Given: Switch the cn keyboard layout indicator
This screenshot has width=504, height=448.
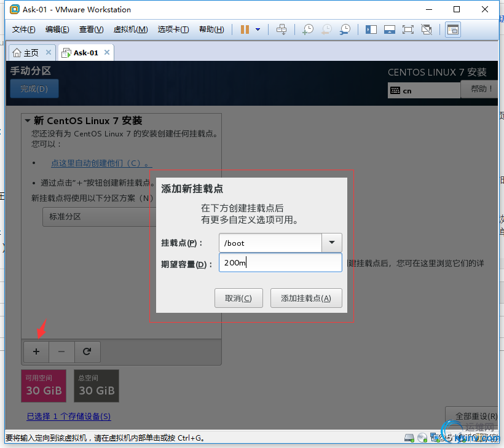Looking at the screenshot, I should (x=423, y=90).
